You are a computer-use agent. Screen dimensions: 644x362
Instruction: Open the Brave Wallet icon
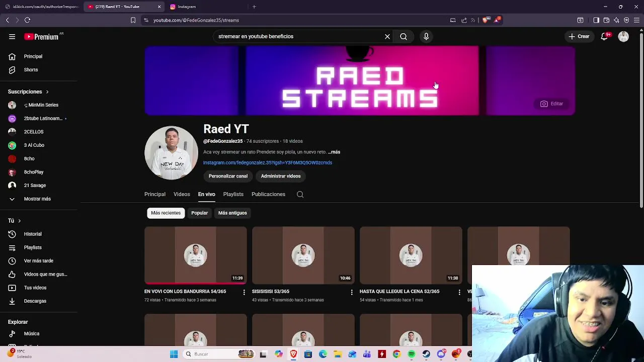point(606,20)
